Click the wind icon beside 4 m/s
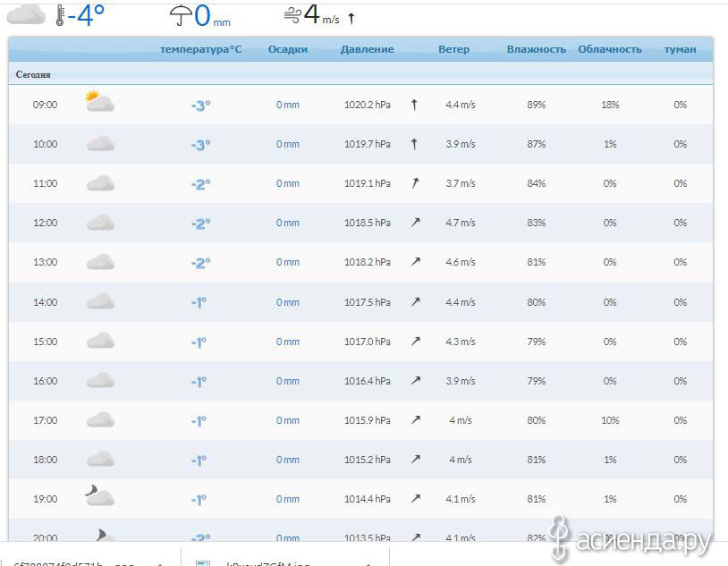The image size is (728, 566). click(x=292, y=15)
